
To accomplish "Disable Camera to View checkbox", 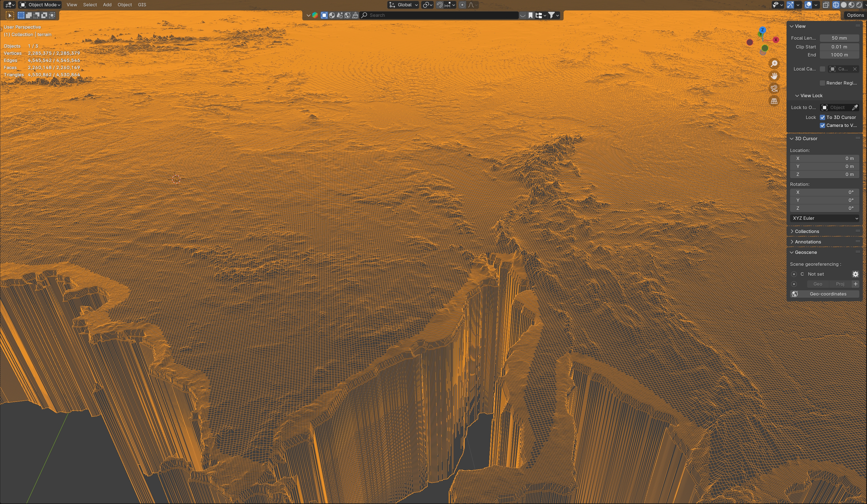I will click(822, 126).
